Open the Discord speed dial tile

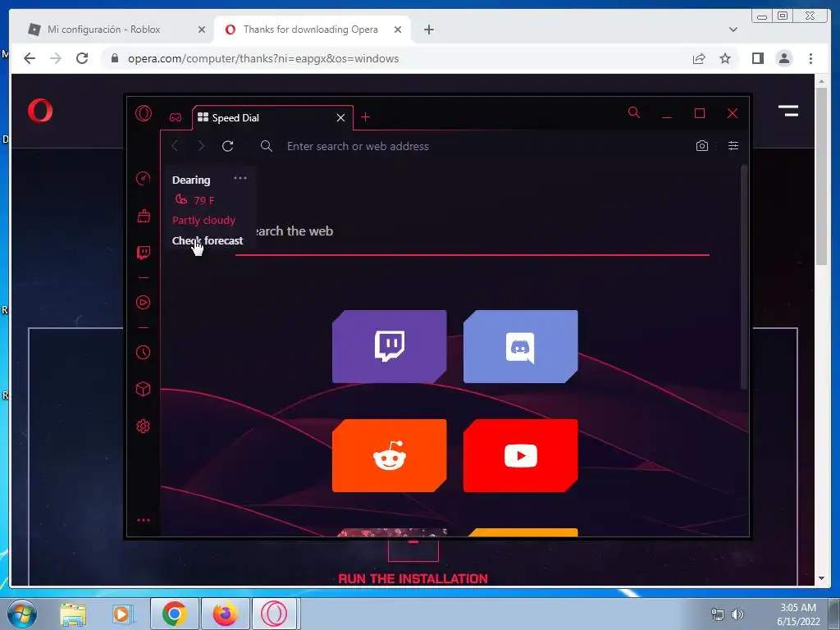[x=521, y=347]
